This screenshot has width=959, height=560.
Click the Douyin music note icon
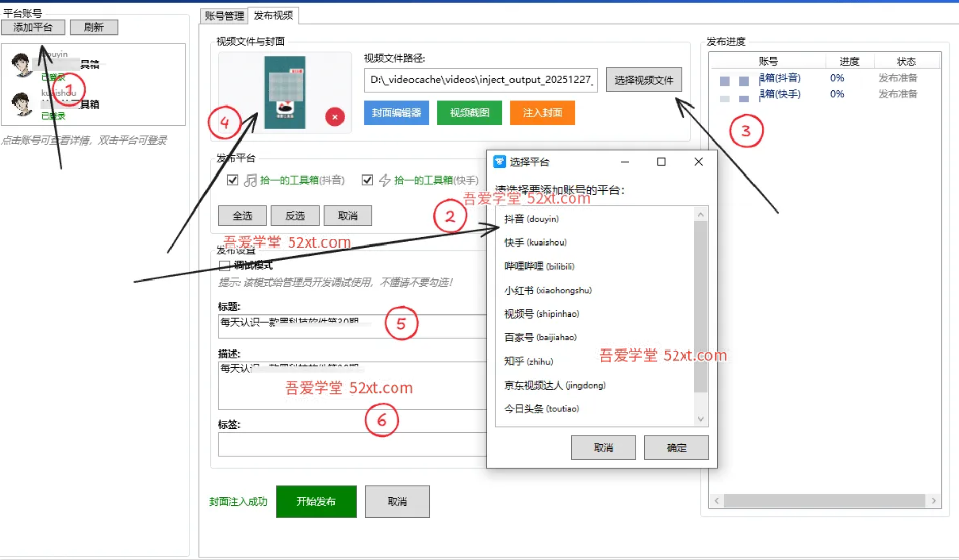coord(250,180)
